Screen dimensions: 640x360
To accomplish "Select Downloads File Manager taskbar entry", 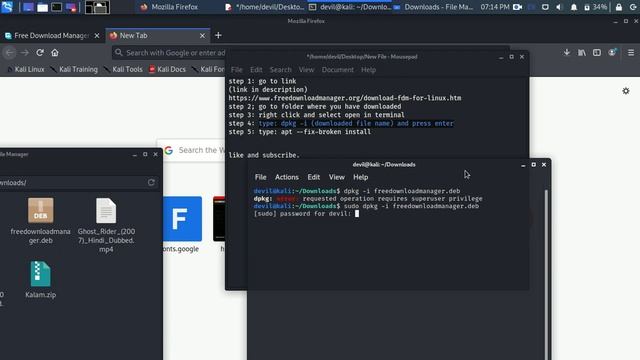I will point(433,7).
